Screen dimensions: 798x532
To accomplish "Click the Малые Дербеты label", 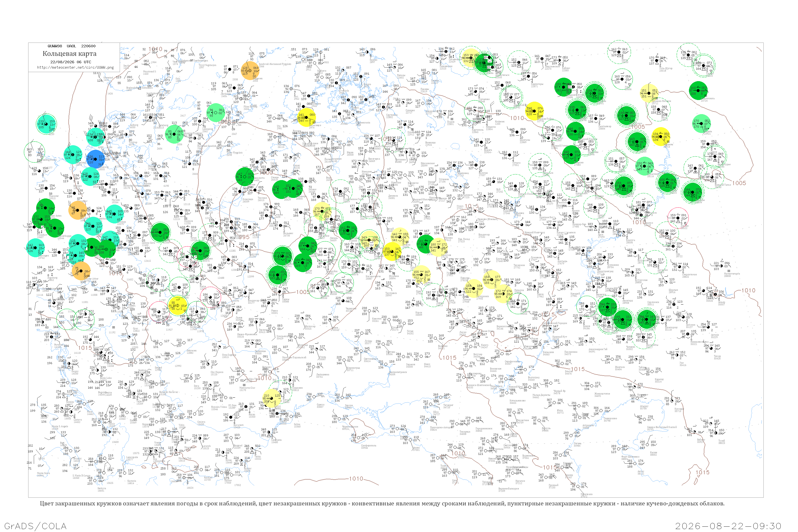I will pyautogui.click(x=541, y=395).
